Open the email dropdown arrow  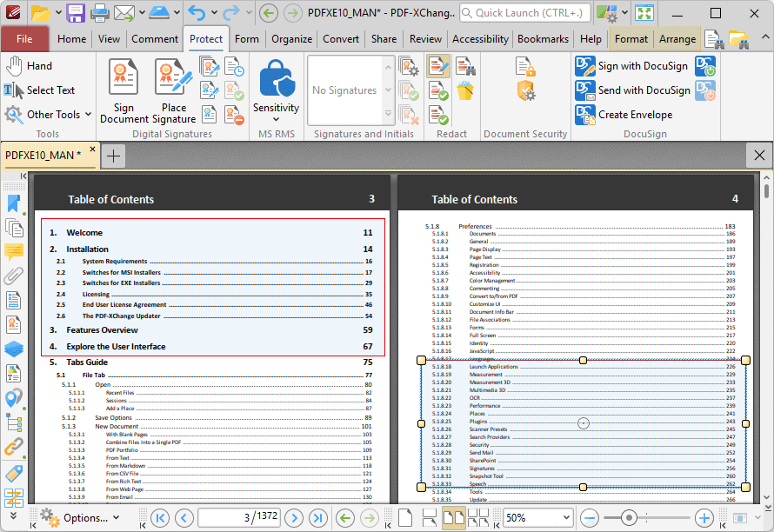[x=142, y=13]
